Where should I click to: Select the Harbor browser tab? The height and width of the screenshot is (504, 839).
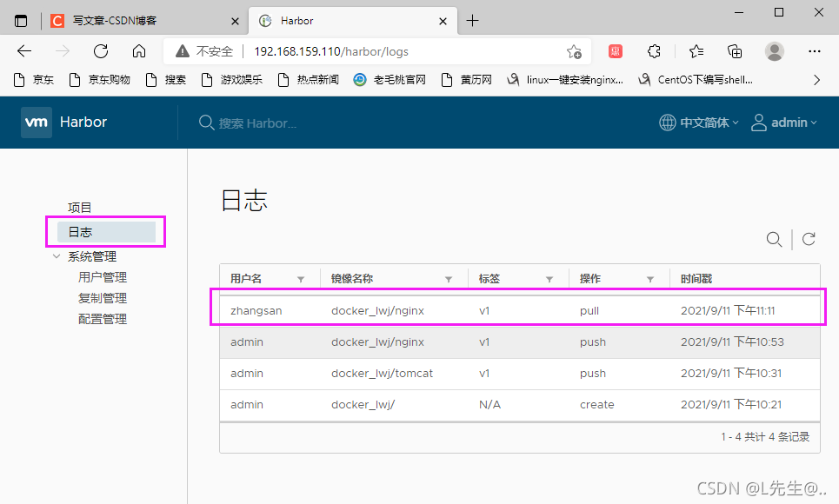pyautogui.click(x=353, y=21)
